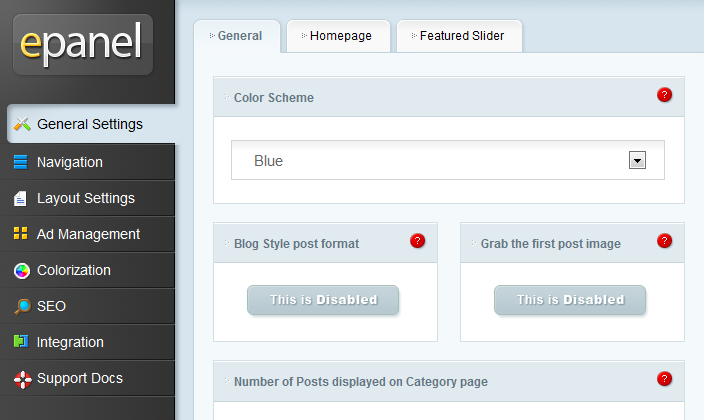Click the blue Navigation bars icon
Image resolution: width=704 pixels, height=420 pixels.
21,162
